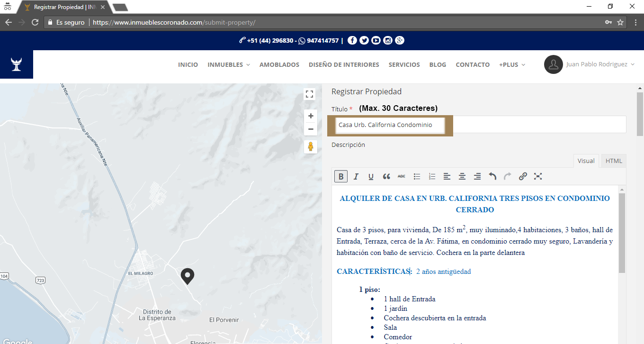
Task: Switch to the HTML editor tab
Action: pyautogui.click(x=614, y=161)
